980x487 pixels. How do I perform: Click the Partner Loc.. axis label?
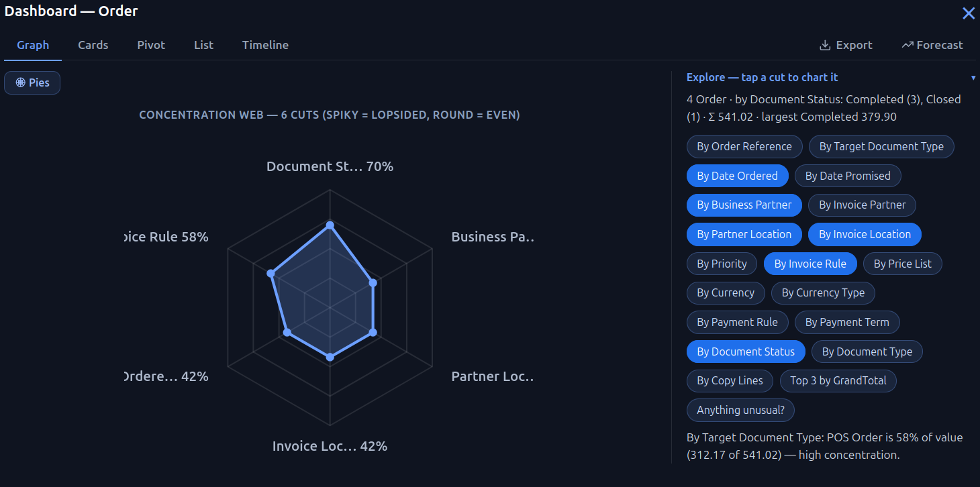tap(492, 376)
